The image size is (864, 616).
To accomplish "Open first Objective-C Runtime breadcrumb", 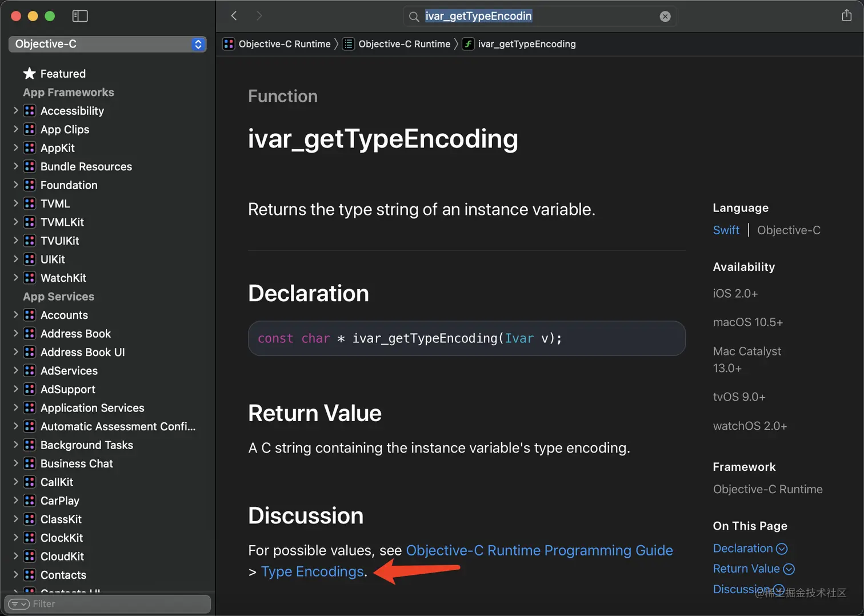I will tap(285, 44).
